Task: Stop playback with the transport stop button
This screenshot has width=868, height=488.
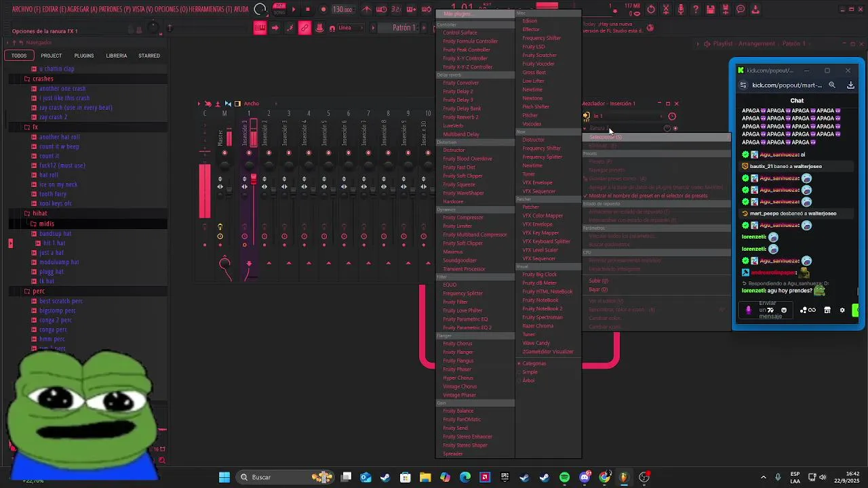Action: pyautogui.click(x=308, y=9)
